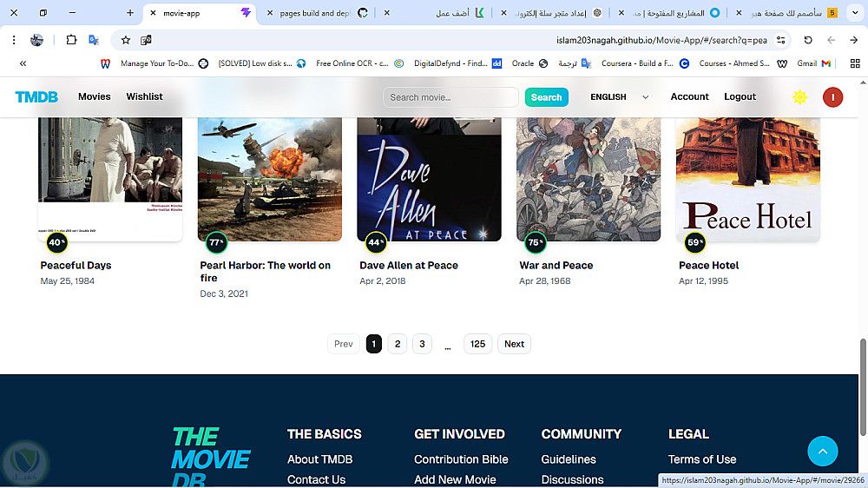Viewport: 868px width, 488px height.
Task: Select page 2 in pagination
Action: (x=398, y=344)
